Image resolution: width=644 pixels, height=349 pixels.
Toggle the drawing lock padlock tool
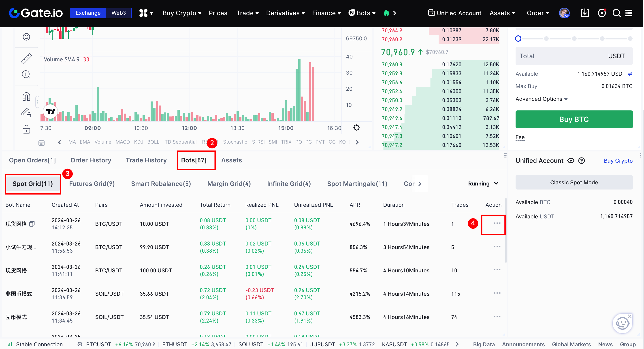pyautogui.click(x=26, y=129)
